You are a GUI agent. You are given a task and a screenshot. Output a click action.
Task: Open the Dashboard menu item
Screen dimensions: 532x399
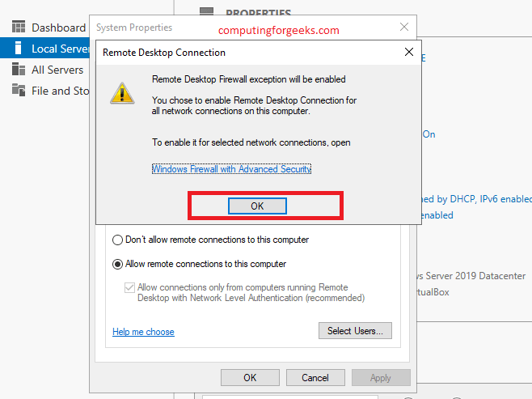point(58,28)
